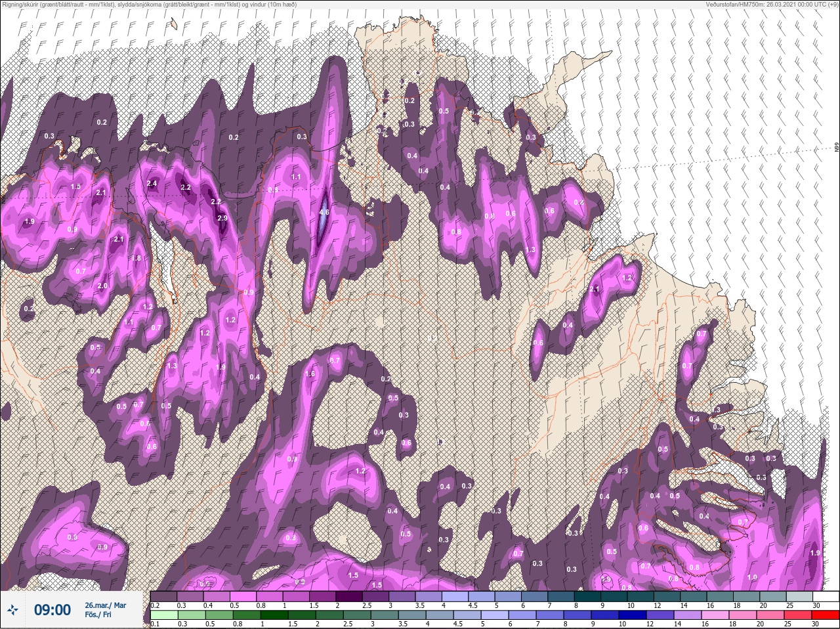Click the 2.4 precipitation value on map

tap(152, 183)
